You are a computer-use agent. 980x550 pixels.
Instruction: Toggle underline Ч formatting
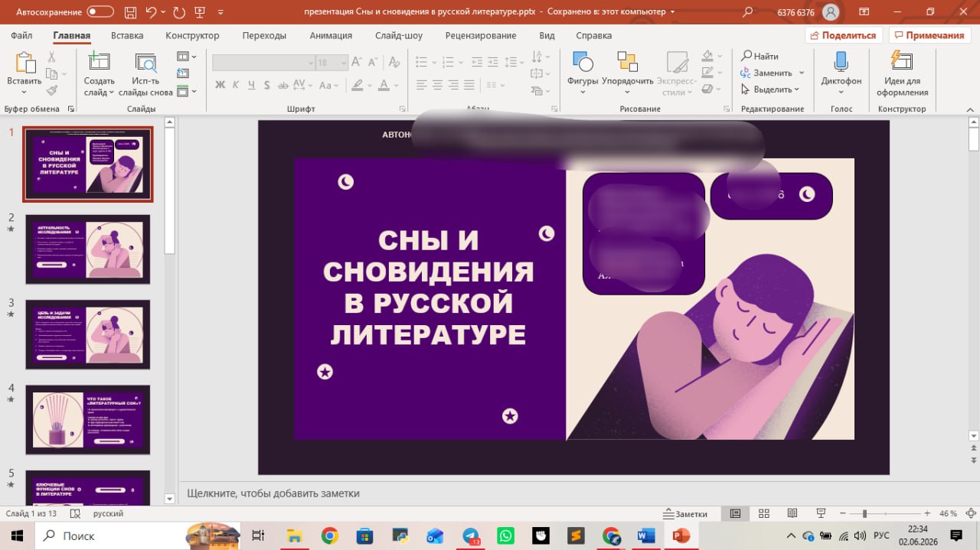point(252,85)
